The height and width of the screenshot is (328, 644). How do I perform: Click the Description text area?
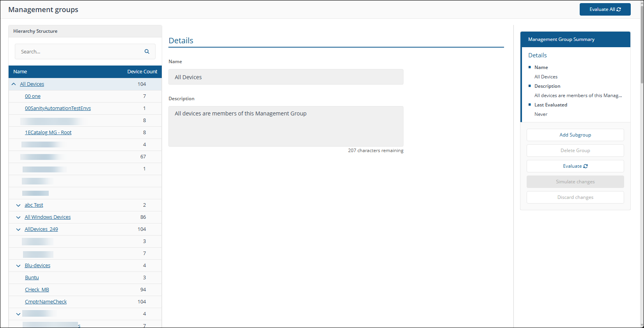pos(286,126)
